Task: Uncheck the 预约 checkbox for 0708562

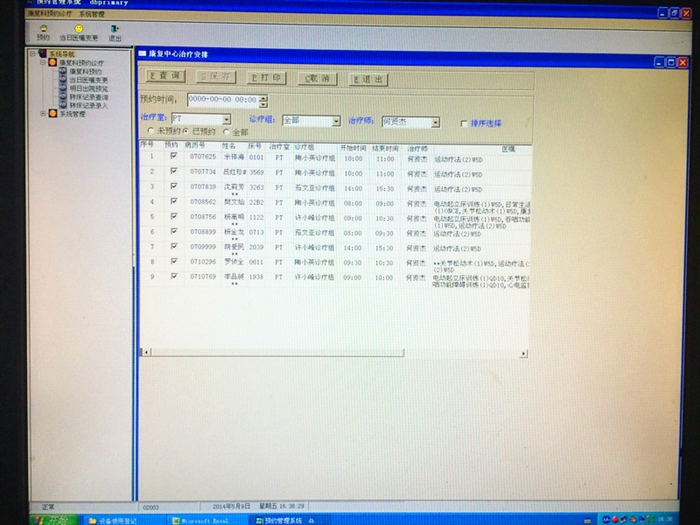Action: [x=174, y=201]
